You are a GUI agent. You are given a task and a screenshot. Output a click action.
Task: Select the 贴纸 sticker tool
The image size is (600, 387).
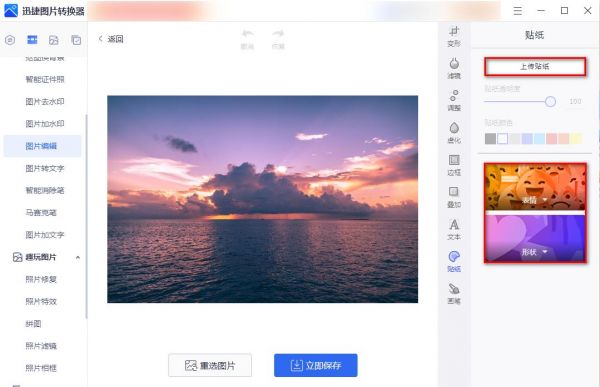click(x=454, y=261)
